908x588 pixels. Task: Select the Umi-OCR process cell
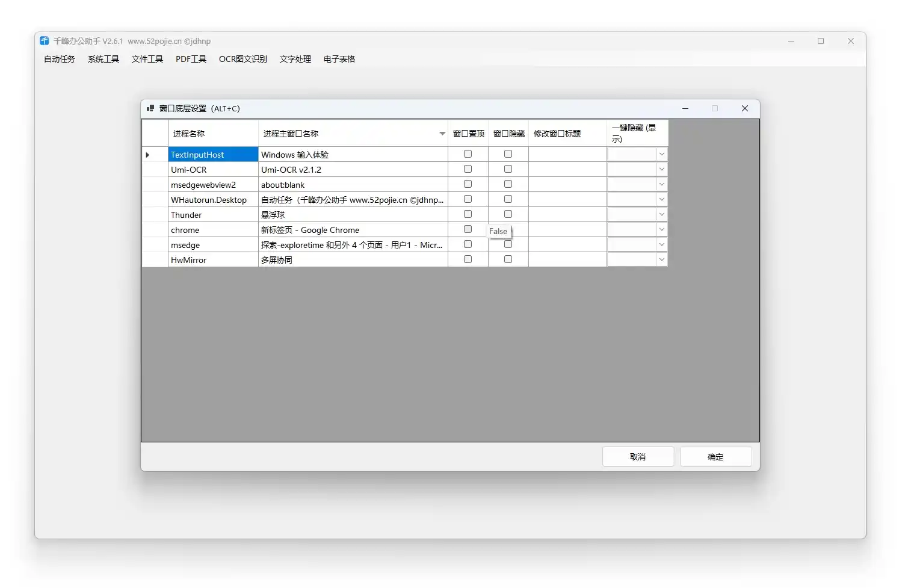point(213,170)
